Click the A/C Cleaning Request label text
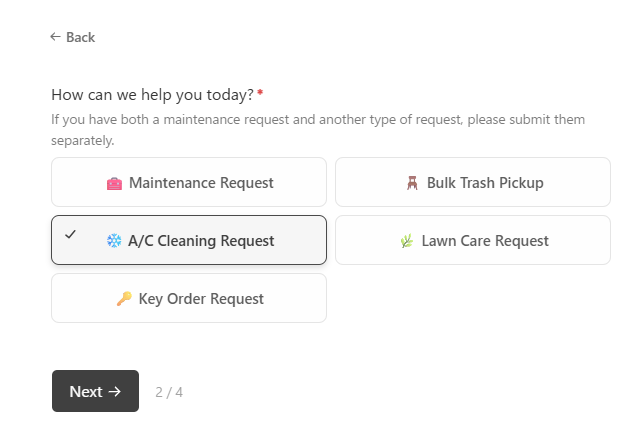644x439 pixels. pyautogui.click(x=201, y=241)
